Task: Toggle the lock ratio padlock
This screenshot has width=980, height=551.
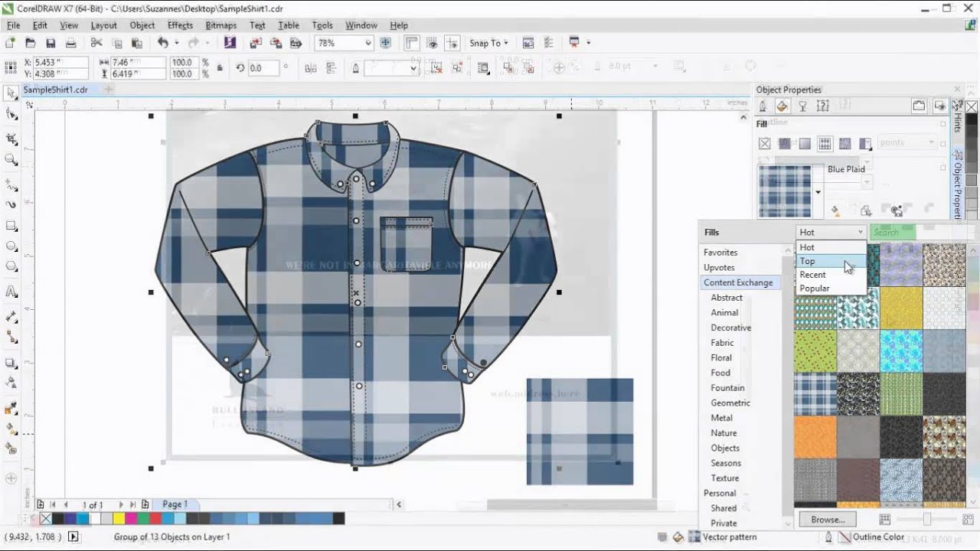Action: point(220,68)
